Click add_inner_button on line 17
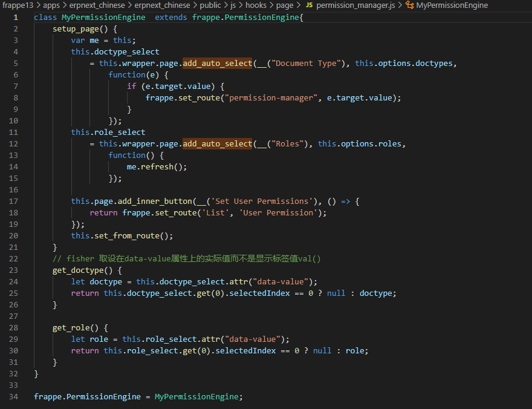 pyautogui.click(x=155, y=201)
